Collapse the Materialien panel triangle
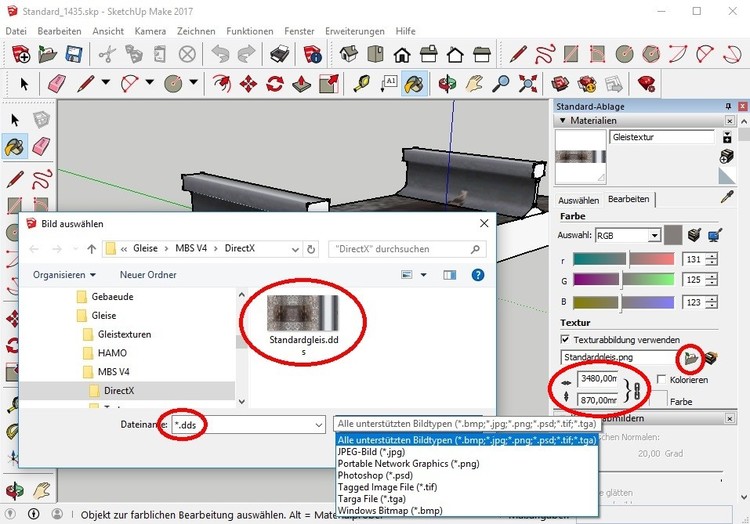The height and width of the screenshot is (524, 750). 562,120
